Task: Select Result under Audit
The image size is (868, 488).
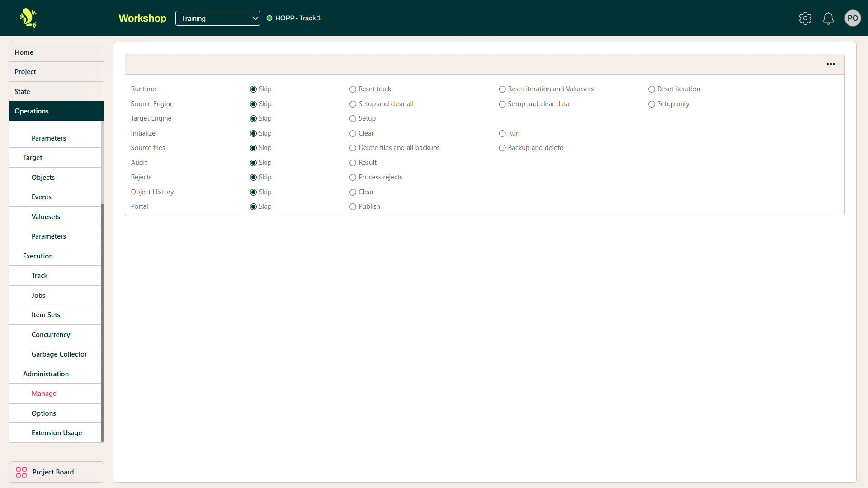Action: click(x=353, y=163)
